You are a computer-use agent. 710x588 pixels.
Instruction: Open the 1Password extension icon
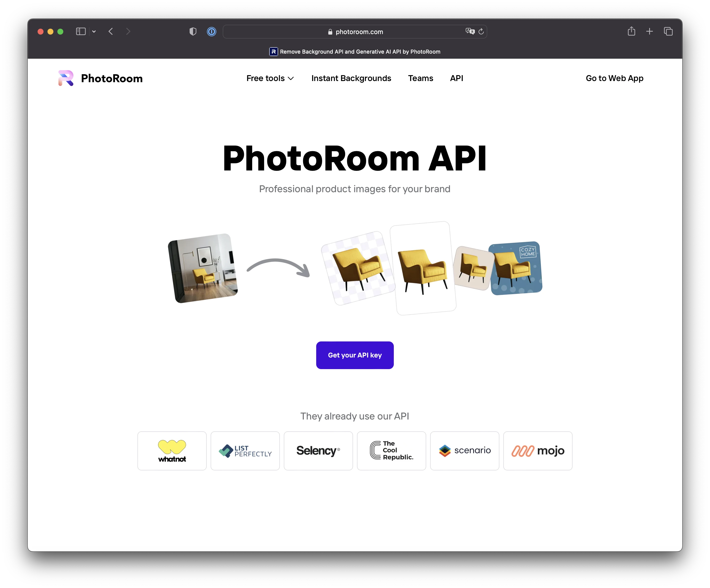(212, 31)
